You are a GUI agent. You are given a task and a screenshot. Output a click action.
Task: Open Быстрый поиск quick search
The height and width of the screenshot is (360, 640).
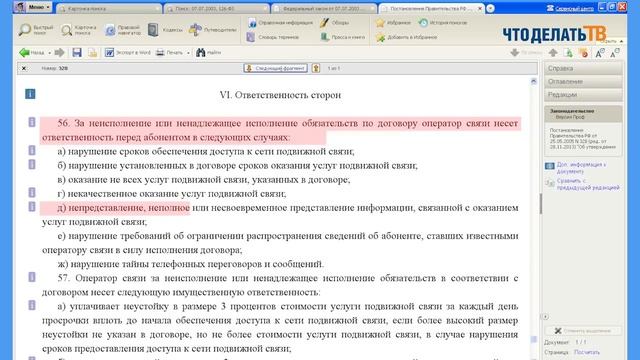[36, 30]
